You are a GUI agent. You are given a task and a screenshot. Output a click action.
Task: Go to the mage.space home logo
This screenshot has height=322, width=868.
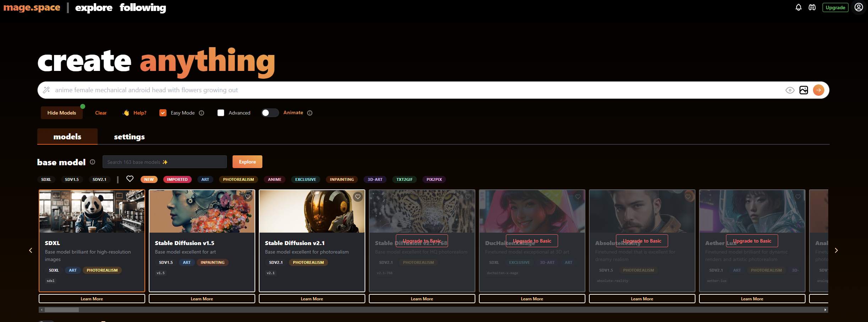pyautogui.click(x=32, y=7)
